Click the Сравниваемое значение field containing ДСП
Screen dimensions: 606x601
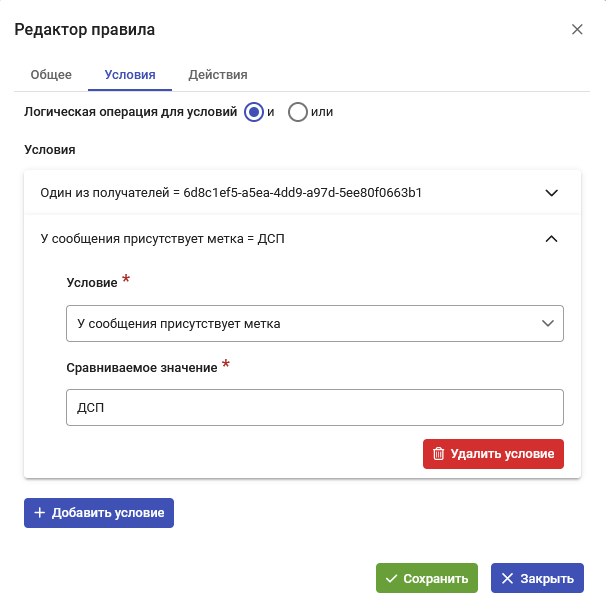(x=315, y=408)
